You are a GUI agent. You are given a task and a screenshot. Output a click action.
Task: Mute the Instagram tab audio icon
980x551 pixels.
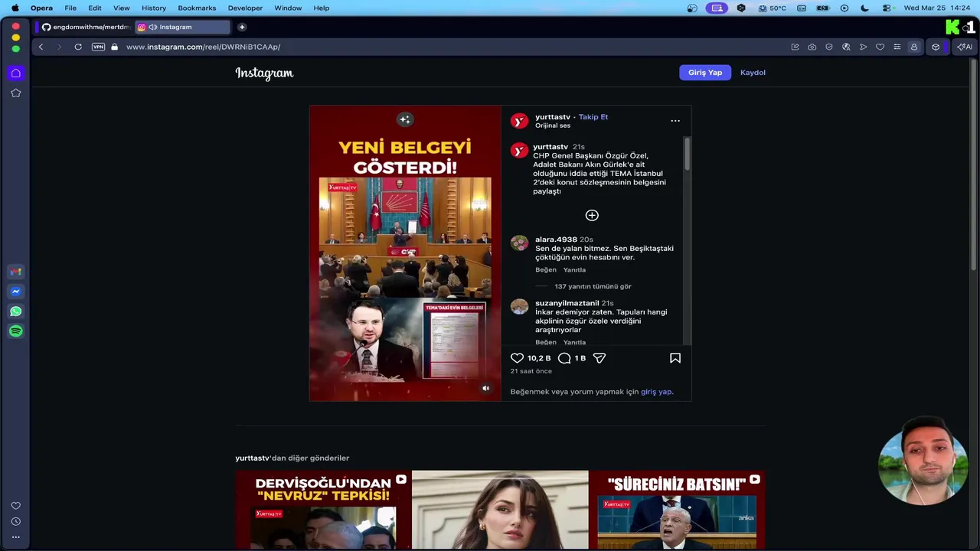coord(153,27)
